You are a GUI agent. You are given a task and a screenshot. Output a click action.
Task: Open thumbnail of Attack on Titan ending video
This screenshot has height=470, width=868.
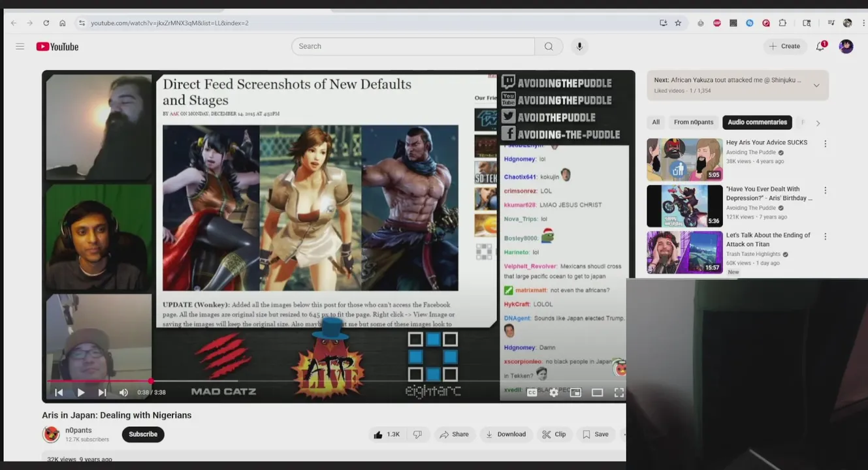coord(684,252)
